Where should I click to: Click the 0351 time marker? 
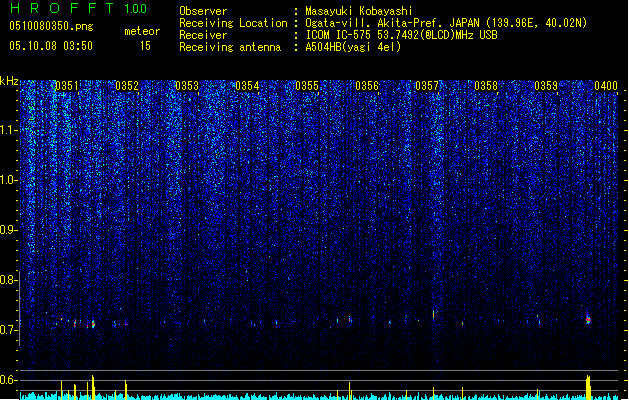(67, 86)
